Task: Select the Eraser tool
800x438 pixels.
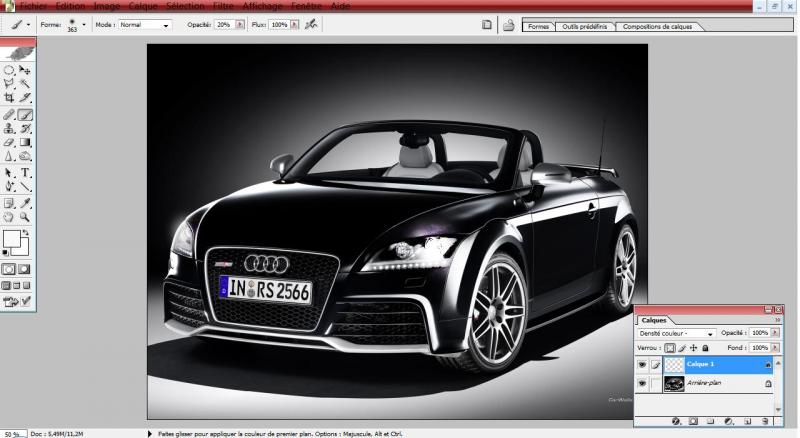Action: 9,142
